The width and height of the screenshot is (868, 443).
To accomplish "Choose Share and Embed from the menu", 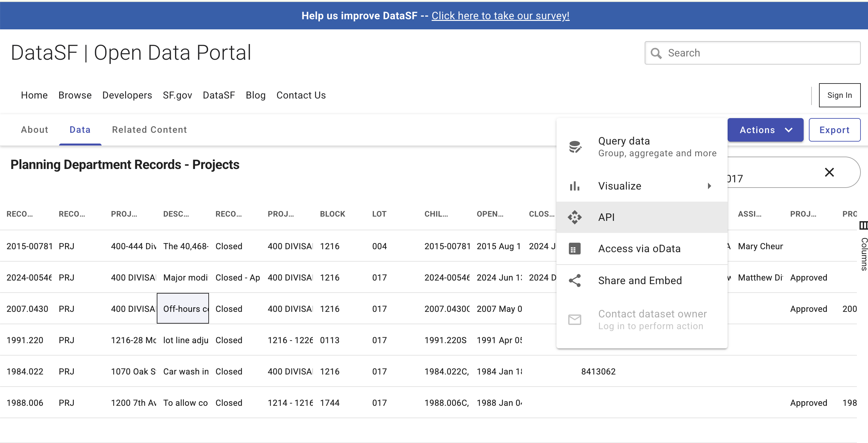I will (639, 281).
